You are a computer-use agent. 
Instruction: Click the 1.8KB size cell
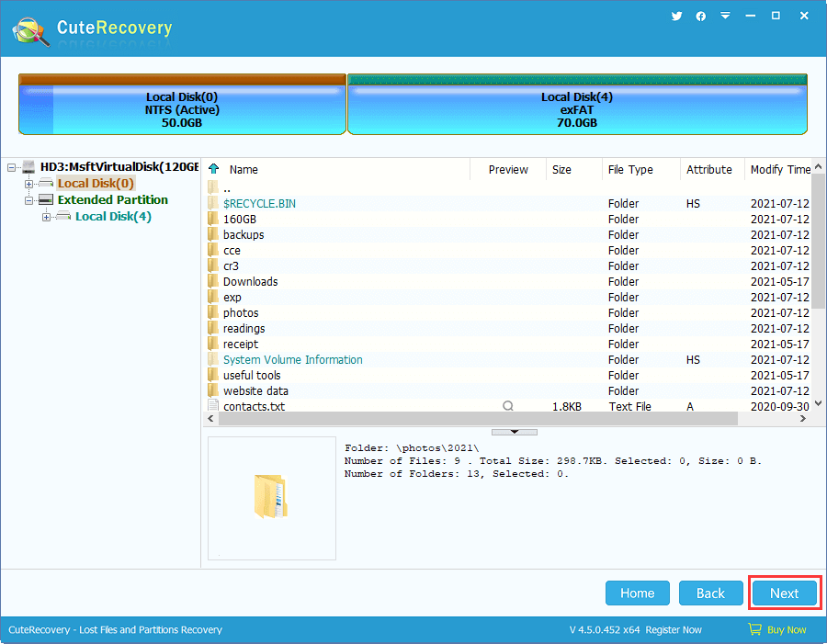[x=566, y=406]
